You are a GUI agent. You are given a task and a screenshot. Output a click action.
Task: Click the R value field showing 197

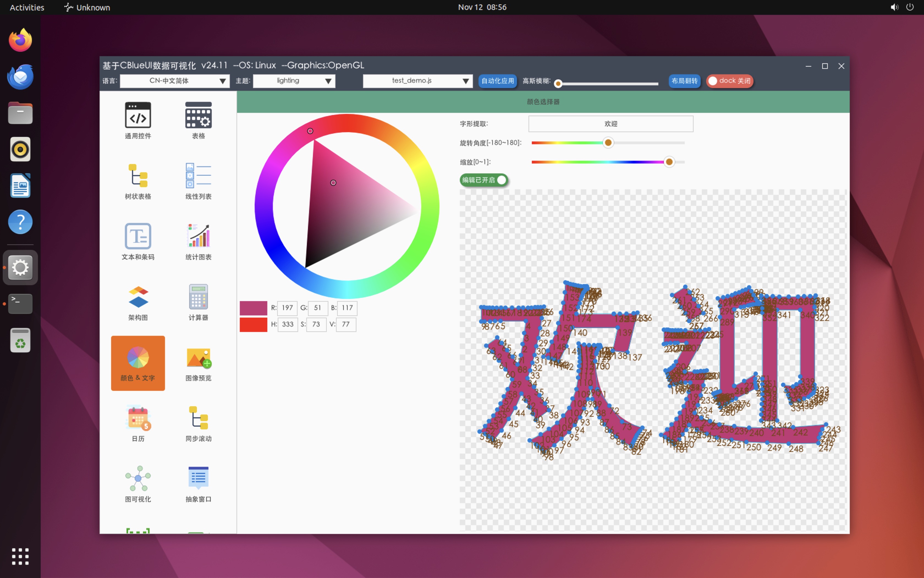pos(287,308)
